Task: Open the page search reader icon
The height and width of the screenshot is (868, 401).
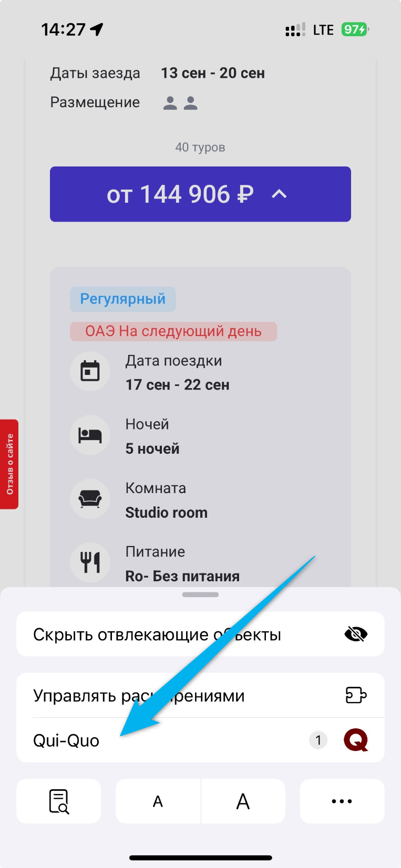Action: [59, 801]
